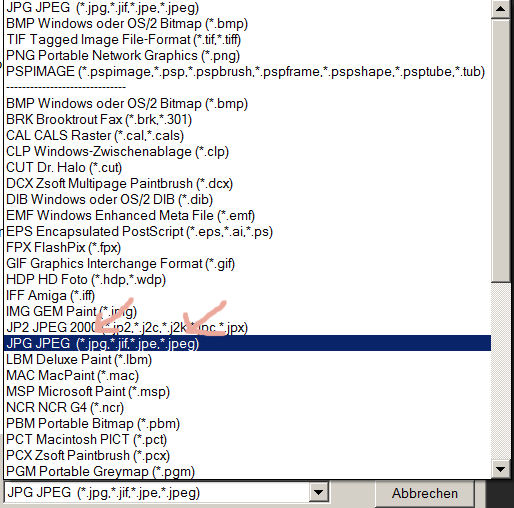This screenshot has height=508, width=514.
Task: Open the file type combo box arrow
Action: [318, 492]
